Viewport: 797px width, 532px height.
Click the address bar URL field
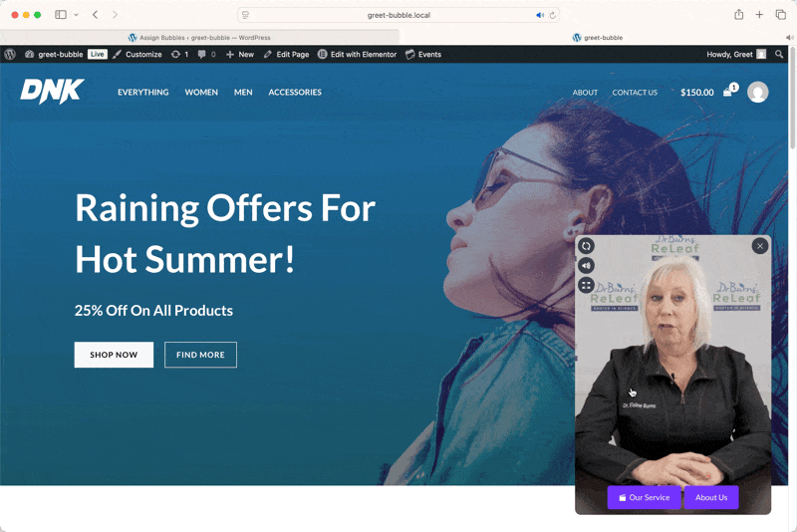[x=398, y=15]
